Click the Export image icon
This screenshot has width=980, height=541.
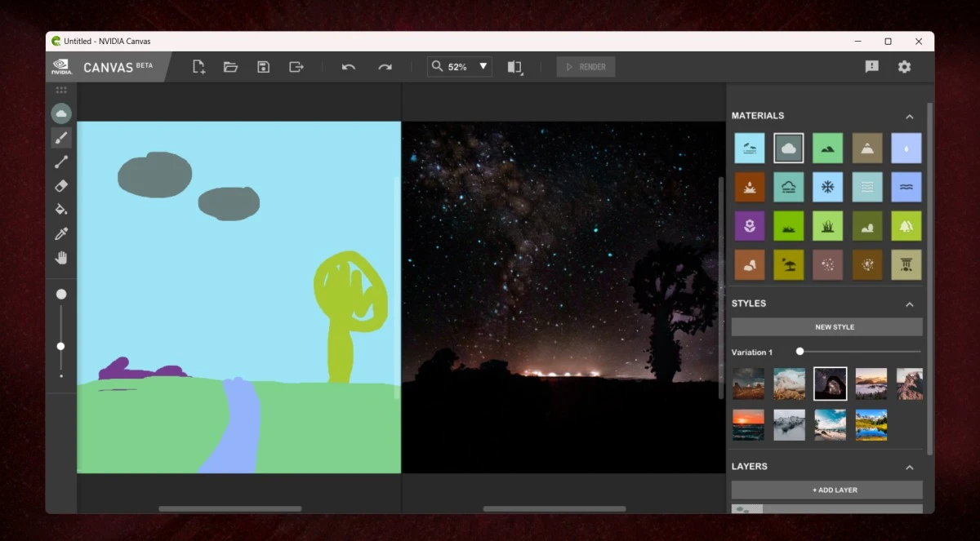click(296, 67)
